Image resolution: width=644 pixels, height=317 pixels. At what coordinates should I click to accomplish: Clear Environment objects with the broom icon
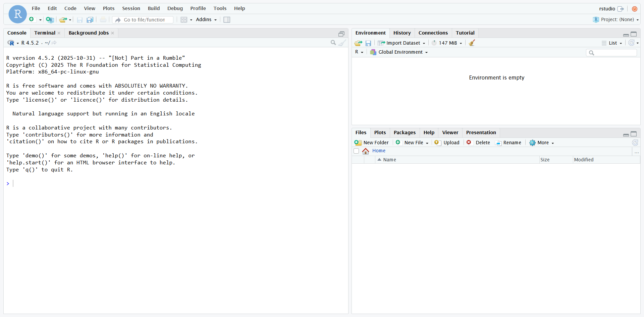click(x=472, y=43)
